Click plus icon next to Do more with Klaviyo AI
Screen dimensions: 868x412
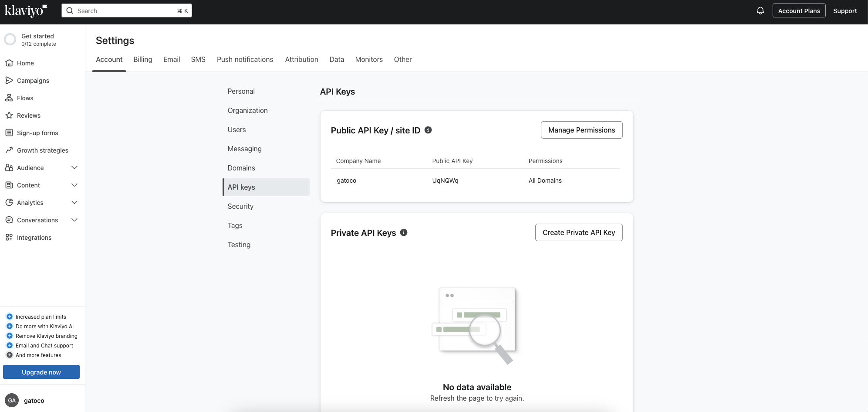[10, 326]
